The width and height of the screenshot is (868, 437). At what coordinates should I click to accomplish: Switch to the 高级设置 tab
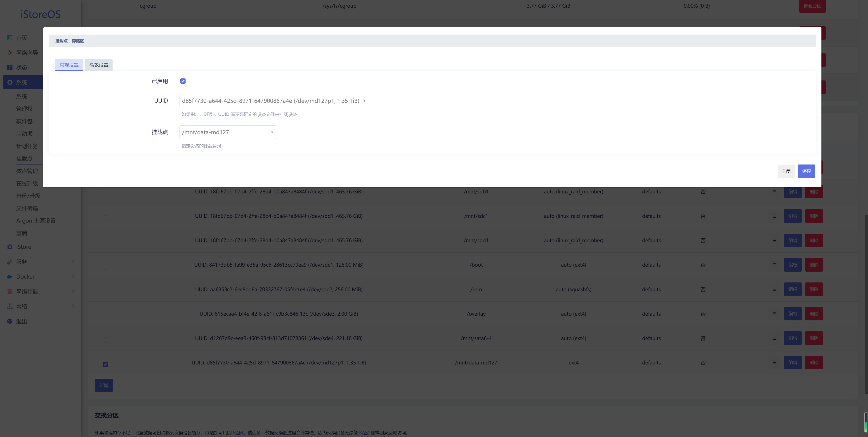coord(98,65)
